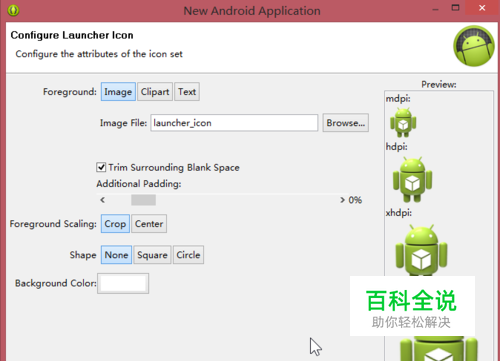
Task: Click the Background Color: label
Action: [x=56, y=283]
